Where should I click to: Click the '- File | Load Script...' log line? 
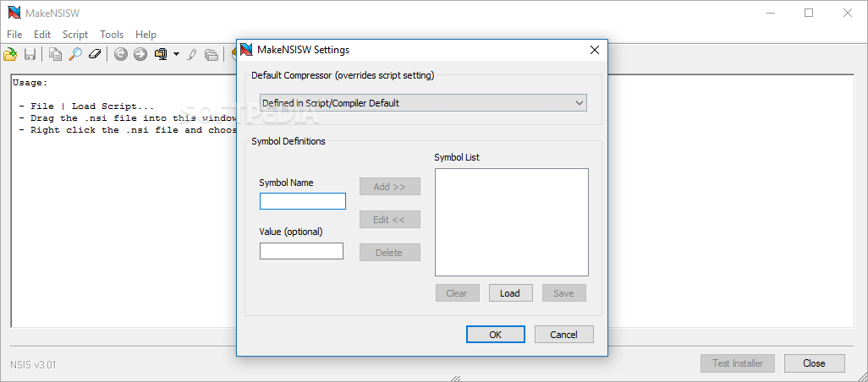[x=87, y=106]
